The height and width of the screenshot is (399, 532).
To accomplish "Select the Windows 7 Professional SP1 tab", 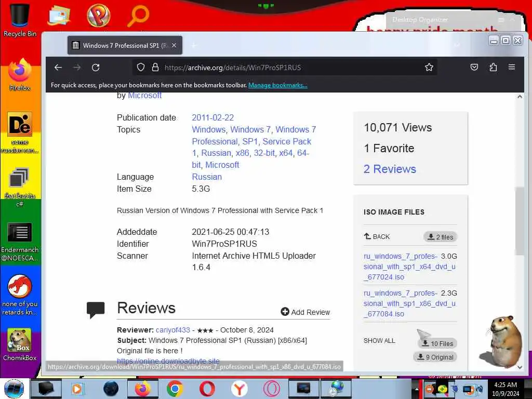I will pyautogui.click(x=125, y=45).
